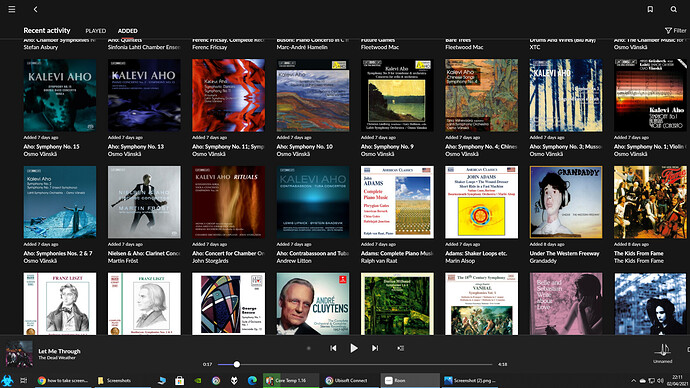690x388 pixels.
Task: Open Aho: Symphony No. 1 album cover
Action: tap(650, 95)
